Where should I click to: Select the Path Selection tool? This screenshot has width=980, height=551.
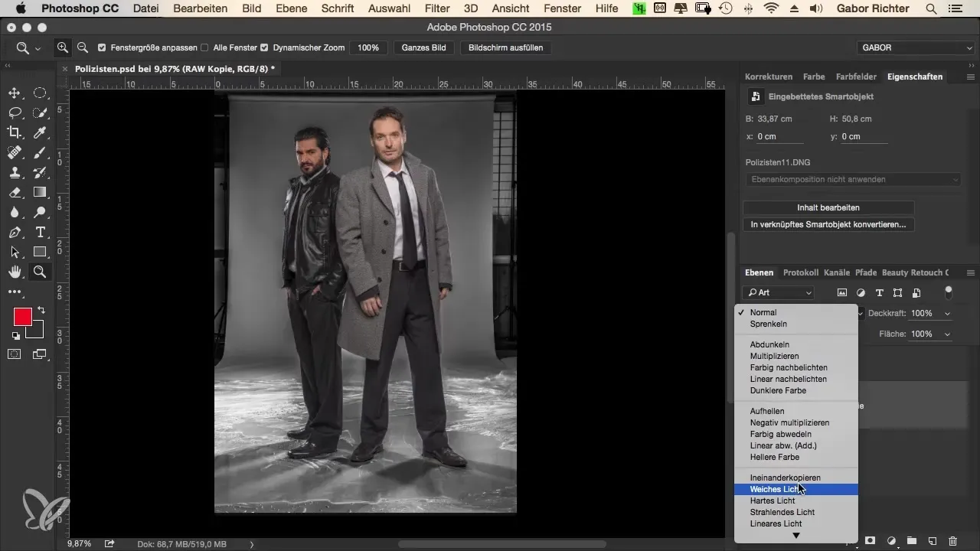click(15, 253)
